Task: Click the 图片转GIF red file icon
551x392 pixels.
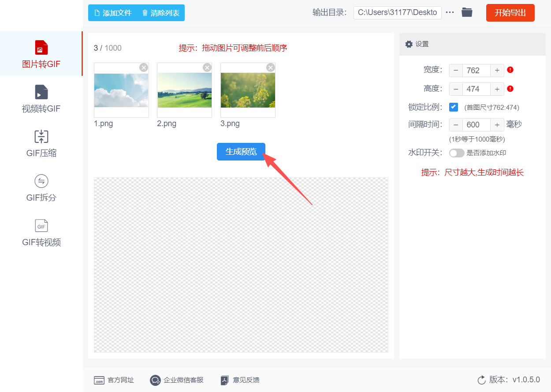Action: click(41, 48)
